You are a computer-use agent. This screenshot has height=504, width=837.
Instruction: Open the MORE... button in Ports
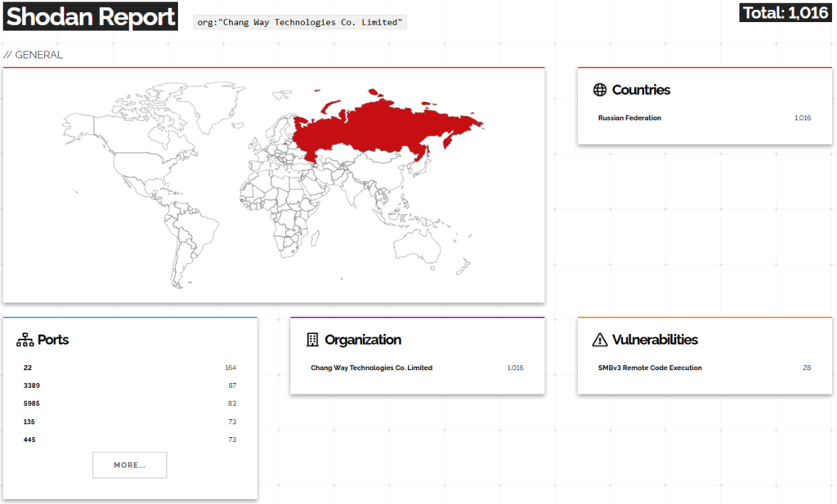coord(130,465)
